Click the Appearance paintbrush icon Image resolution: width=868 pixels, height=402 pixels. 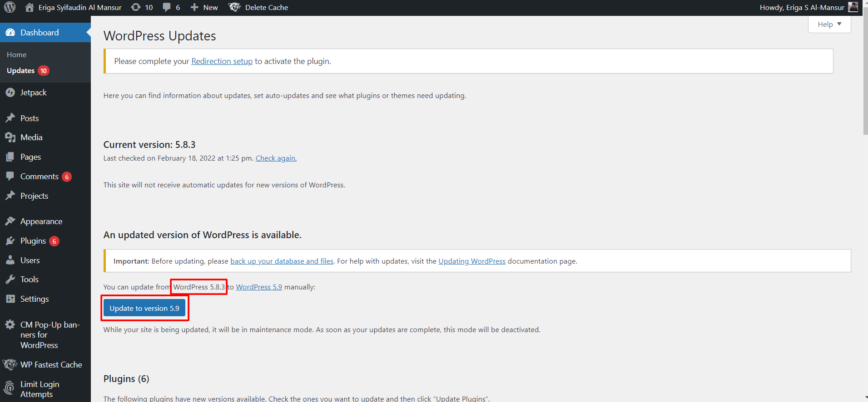[10, 221]
